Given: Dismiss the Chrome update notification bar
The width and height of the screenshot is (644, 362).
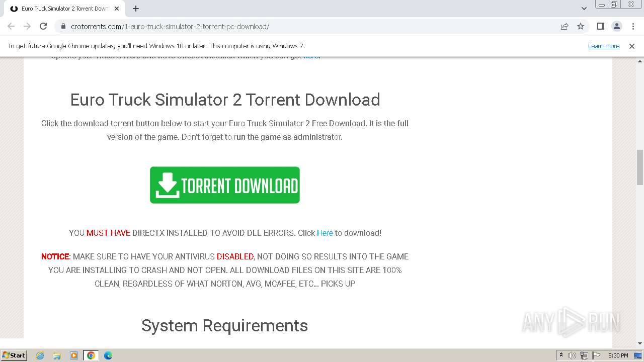Looking at the screenshot, I should [x=632, y=46].
